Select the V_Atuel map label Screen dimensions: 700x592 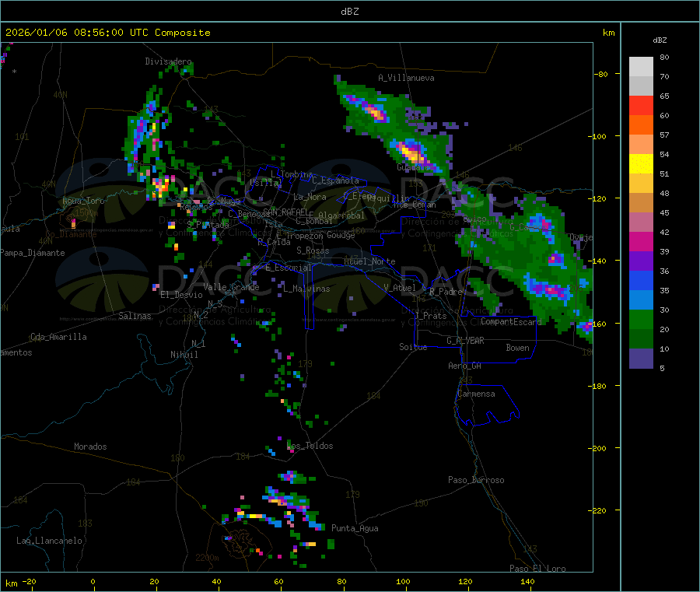click(x=400, y=288)
